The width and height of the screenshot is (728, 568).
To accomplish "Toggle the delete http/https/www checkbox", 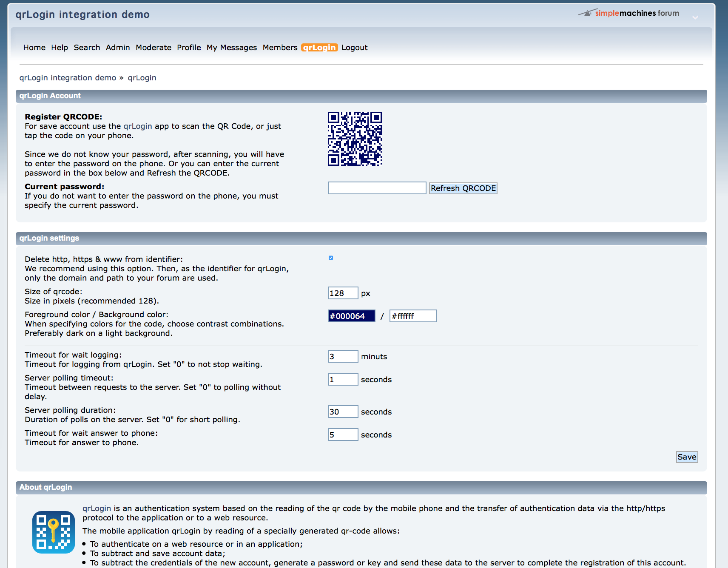I will tap(331, 258).
